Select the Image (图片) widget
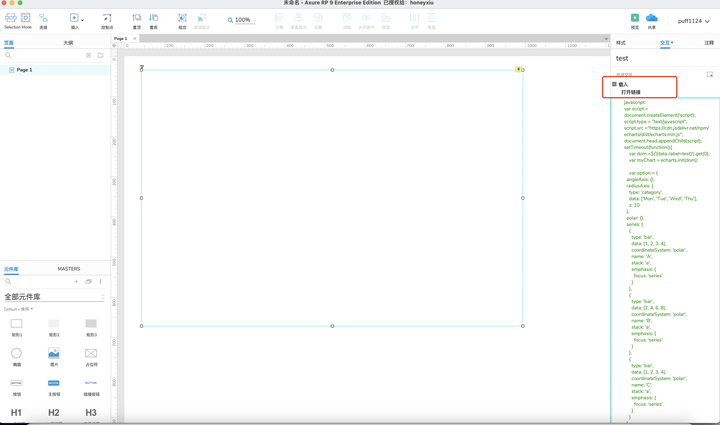This screenshot has height=425, width=720. pos(54,357)
